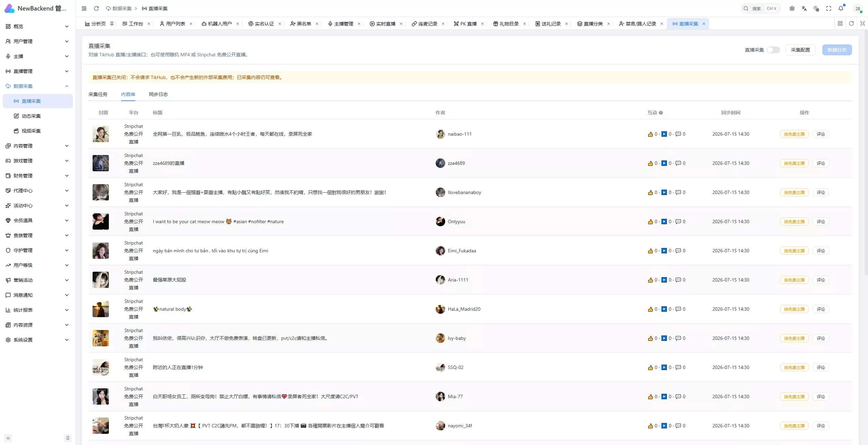Collapse the 数据采集 sidebar menu

[x=37, y=86]
